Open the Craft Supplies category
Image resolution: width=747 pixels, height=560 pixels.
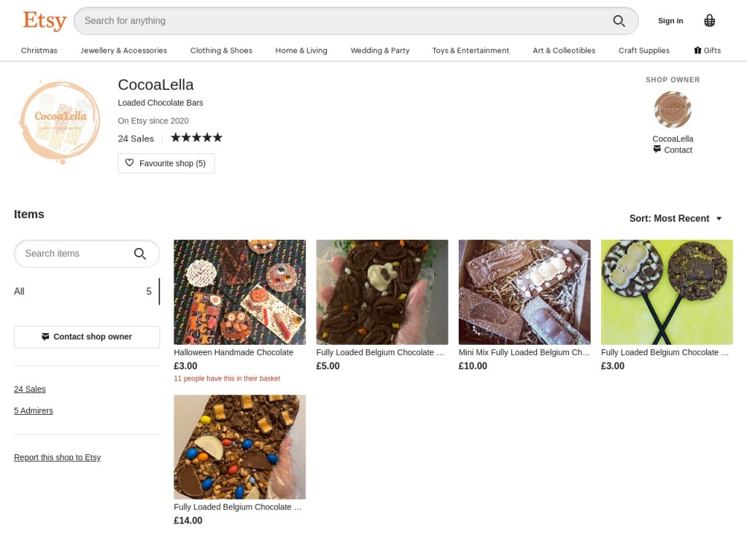click(643, 50)
